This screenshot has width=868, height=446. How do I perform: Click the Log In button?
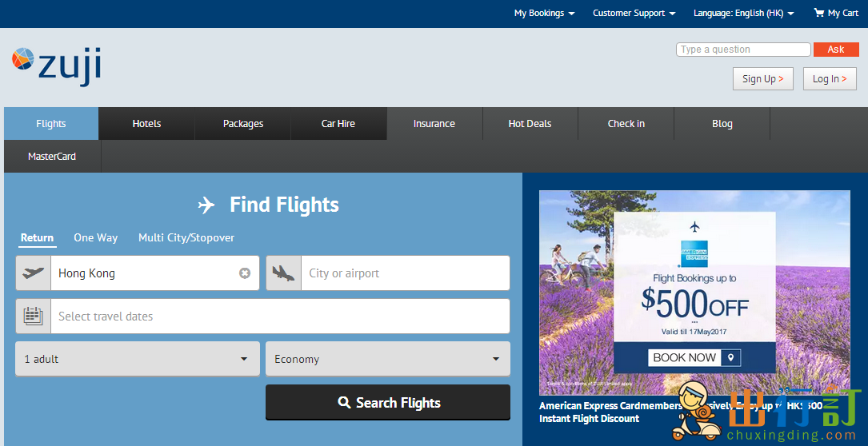pyautogui.click(x=830, y=78)
